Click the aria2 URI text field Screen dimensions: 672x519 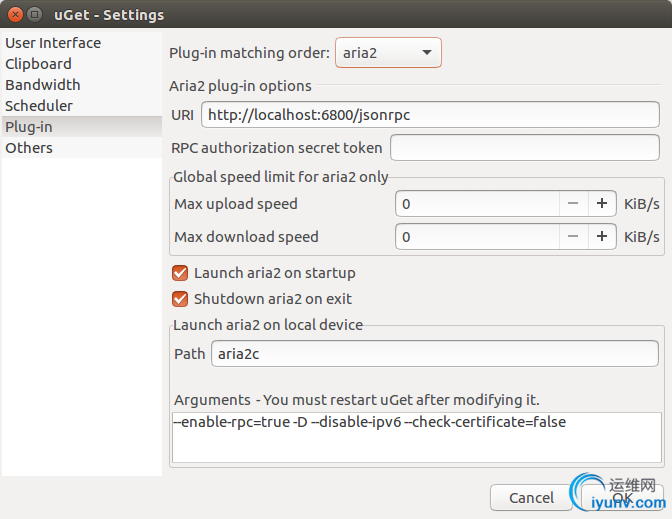430,114
